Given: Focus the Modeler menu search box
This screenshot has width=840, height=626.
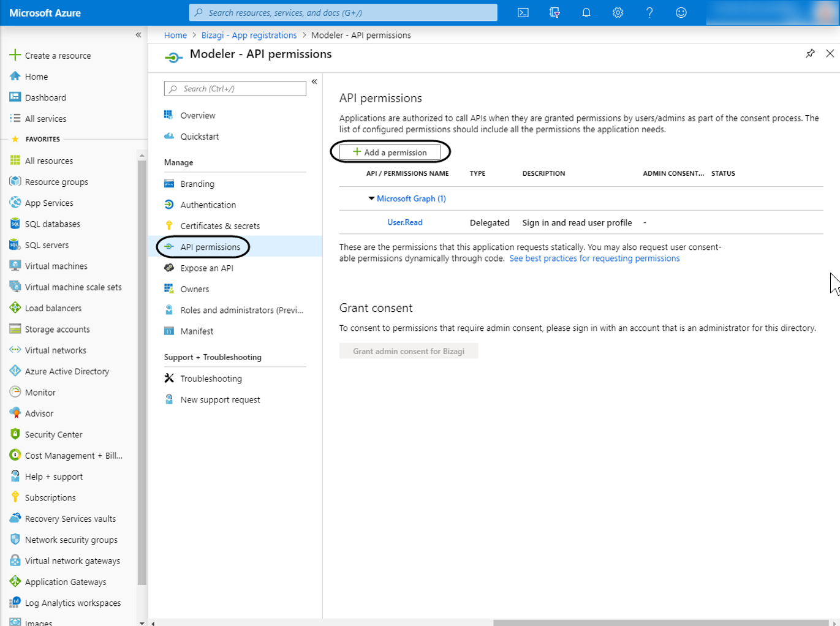Looking at the screenshot, I should [x=235, y=88].
